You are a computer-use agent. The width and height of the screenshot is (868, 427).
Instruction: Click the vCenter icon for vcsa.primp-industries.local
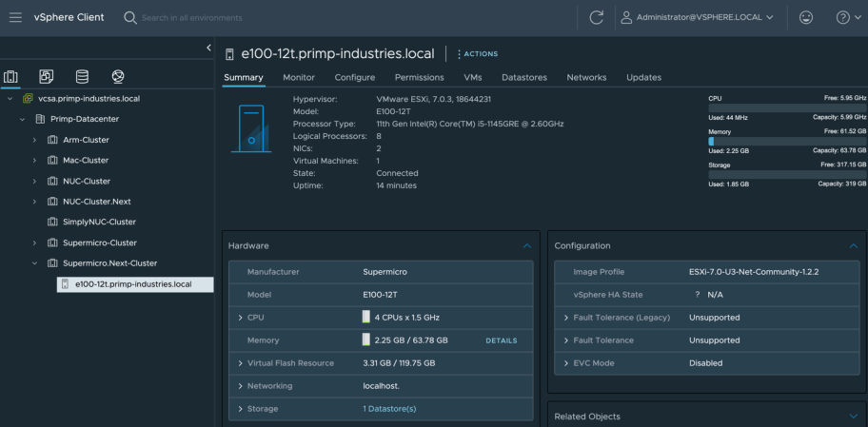click(28, 99)
